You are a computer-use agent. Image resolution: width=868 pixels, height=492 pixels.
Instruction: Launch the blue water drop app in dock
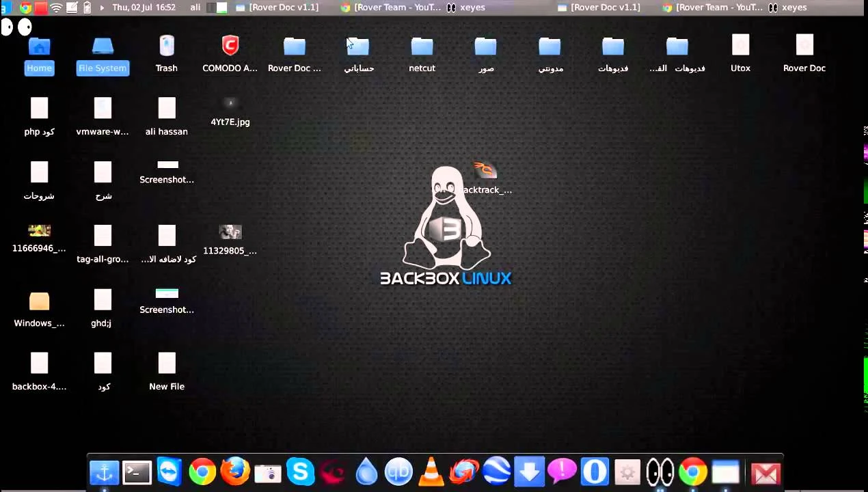point(366,472)
